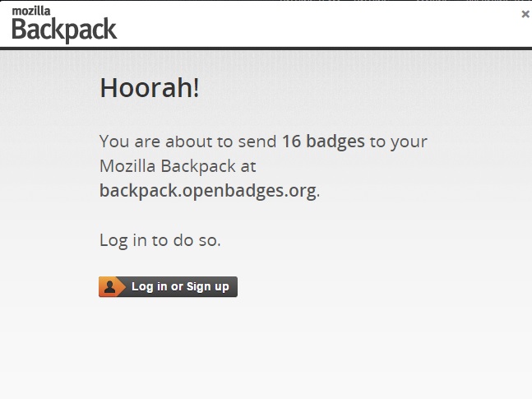Click the Mozilla Backpack logo
Image resolution: width=532 pixels, height=399 pixels.
pyautogui.click(x=64, y=24)
